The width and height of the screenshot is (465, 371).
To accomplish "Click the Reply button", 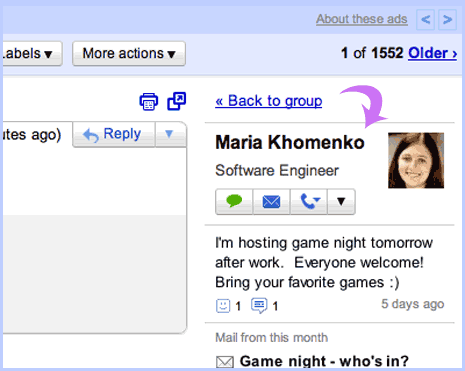I will pos(114,134).
